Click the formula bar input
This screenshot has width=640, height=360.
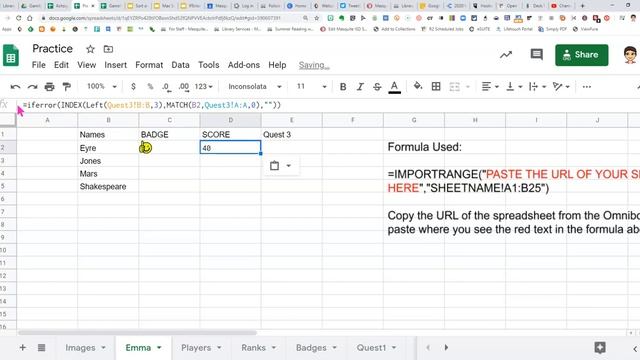(327, 105)
